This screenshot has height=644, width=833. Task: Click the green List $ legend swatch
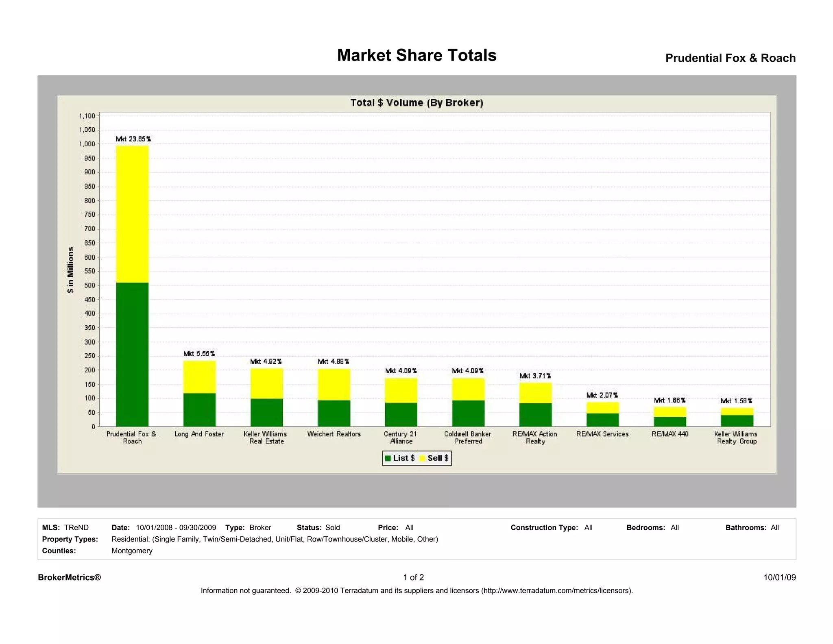[388, 458]
